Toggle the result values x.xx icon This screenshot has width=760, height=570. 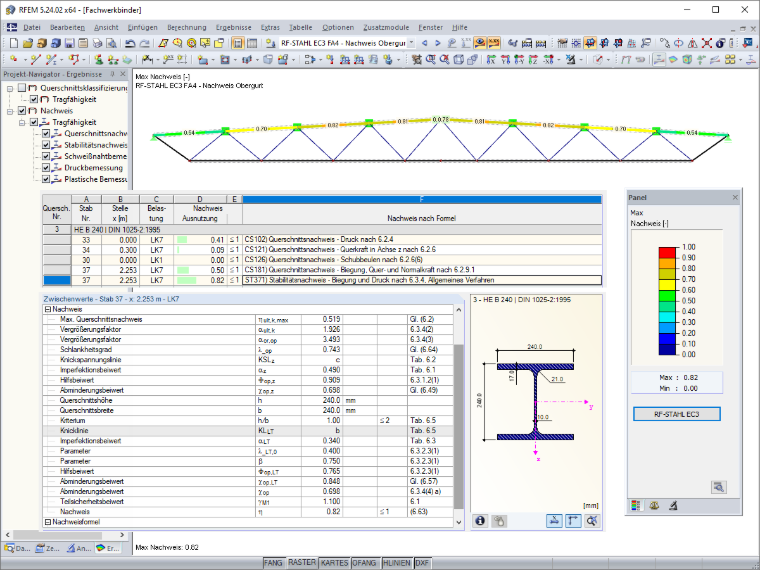tap(494, 43)
